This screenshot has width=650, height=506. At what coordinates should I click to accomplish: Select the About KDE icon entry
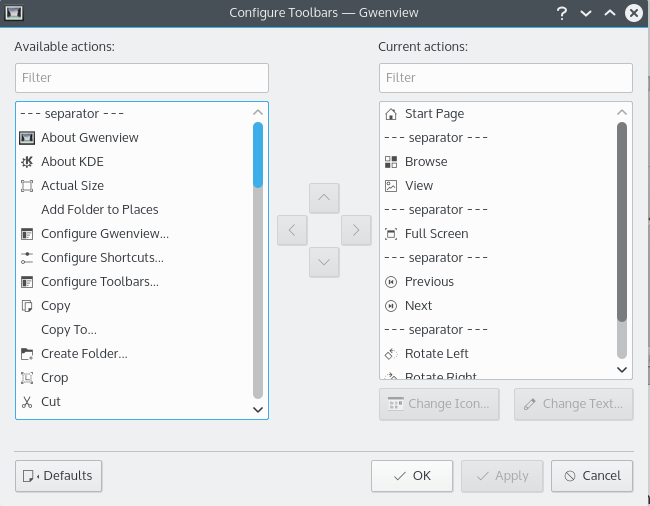pos(27,162)
